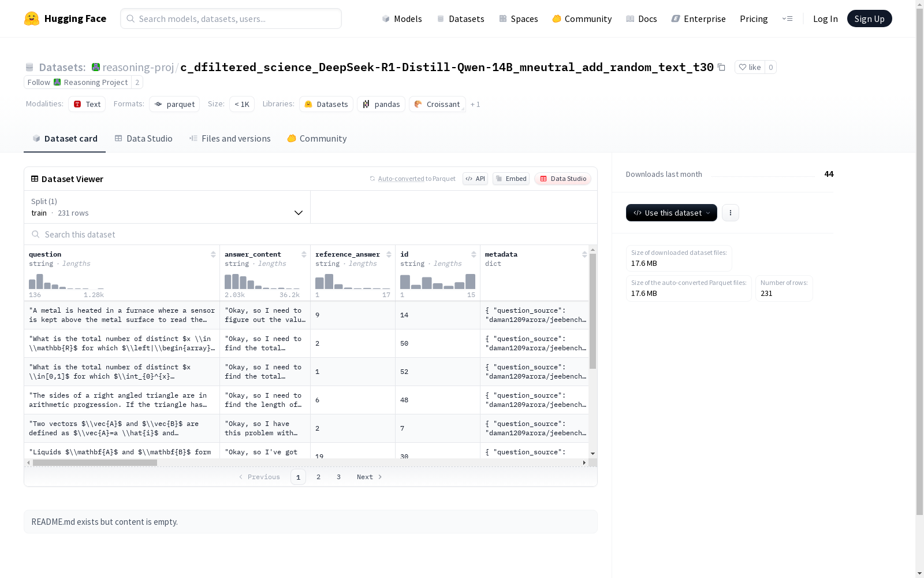This screenshot has width=924, height=578.
Task: Click the sort icon on reference_answer column
Action: [x=389, y=254]
